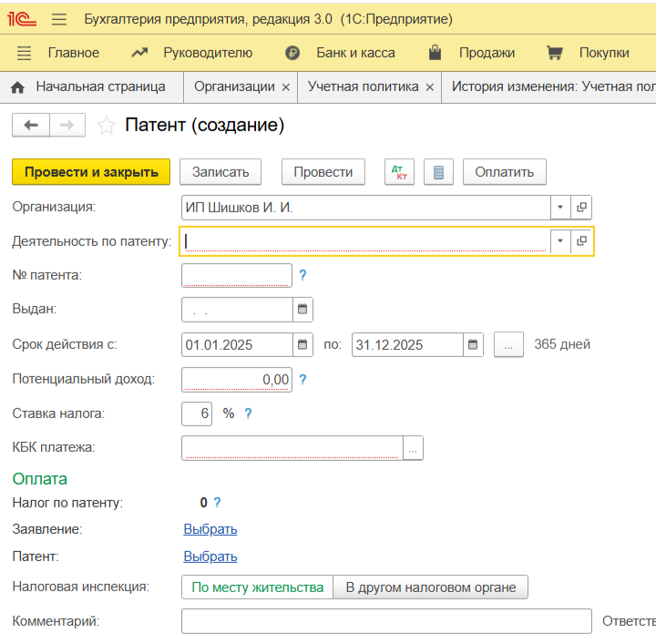Show help for Потенциальный доход
Viewport: 656px width, 644px height.
tap(302, 380)
